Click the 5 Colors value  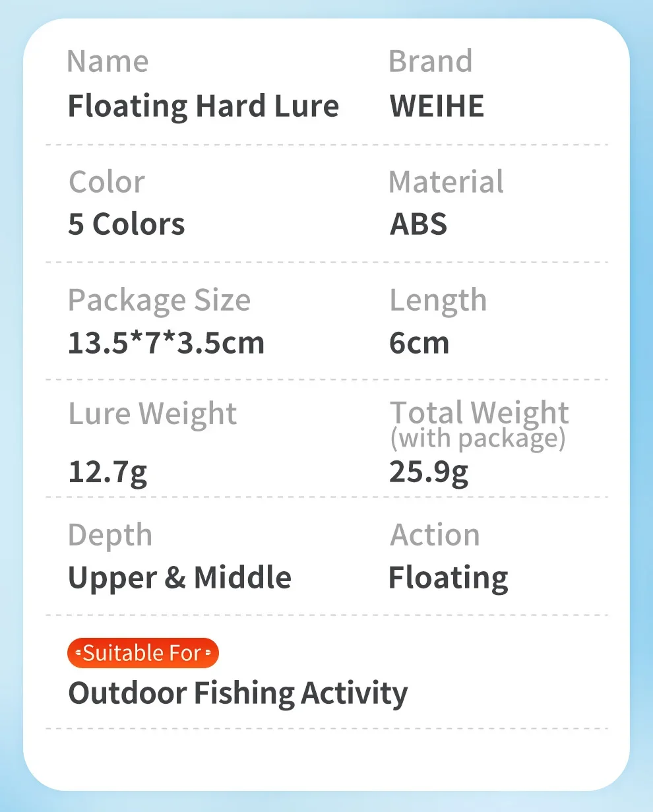pyautogui.click(x=127, y=224)
